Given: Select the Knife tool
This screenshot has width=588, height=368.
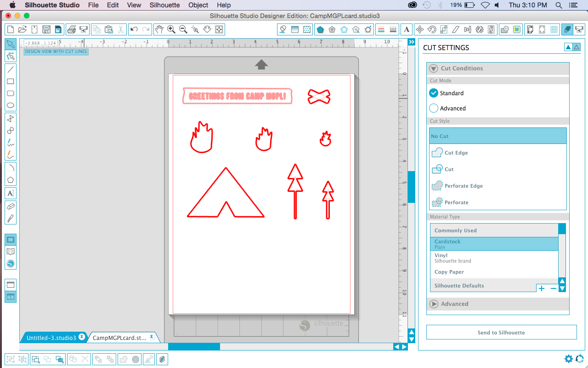Looking at the screenshot, I should click(x=11, y=218).
